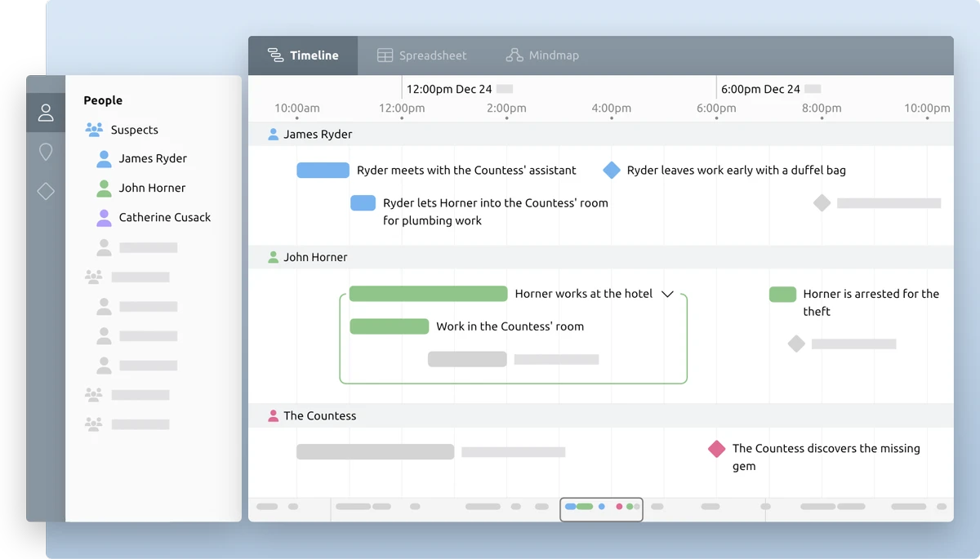The image size is (980, 559).
Task: Click the 8:00pm time label
Action: click(822, 108)
